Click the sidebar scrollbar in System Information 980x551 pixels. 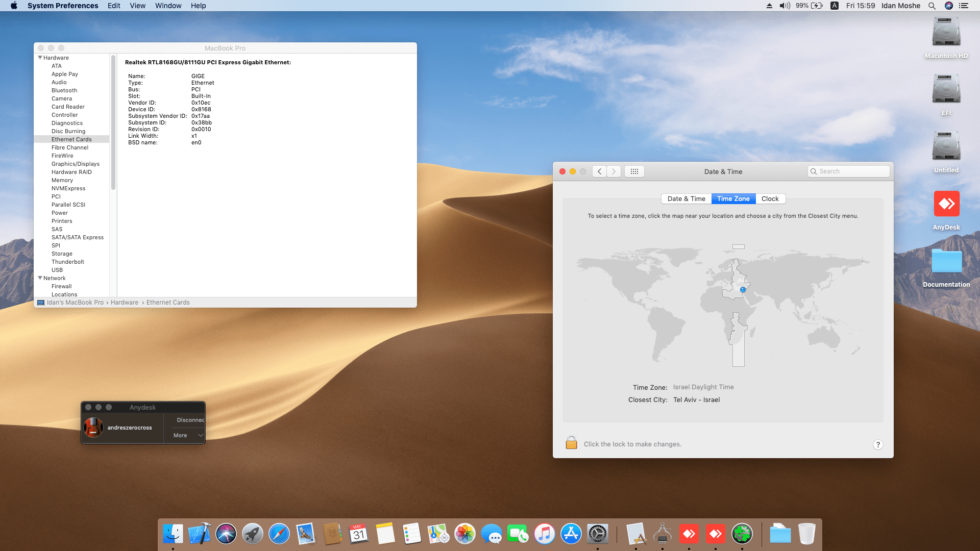coord(113,122)
